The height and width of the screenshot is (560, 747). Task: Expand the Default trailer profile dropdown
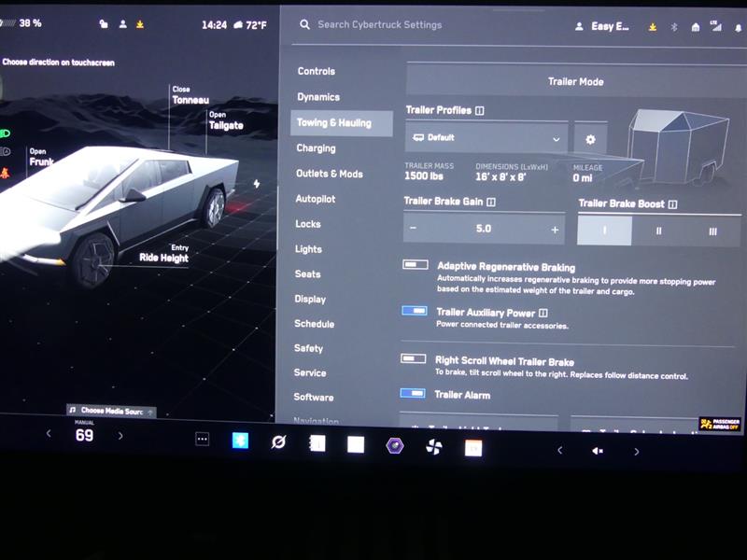[x=486, y=138]
